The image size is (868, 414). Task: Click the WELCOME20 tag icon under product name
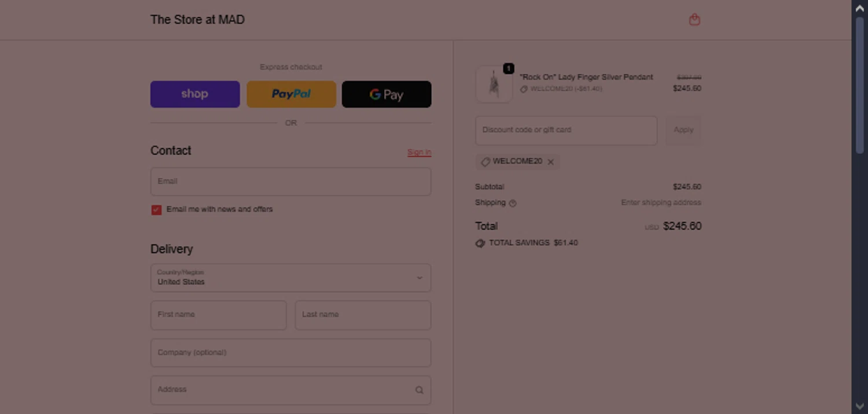tap(524, 89)
